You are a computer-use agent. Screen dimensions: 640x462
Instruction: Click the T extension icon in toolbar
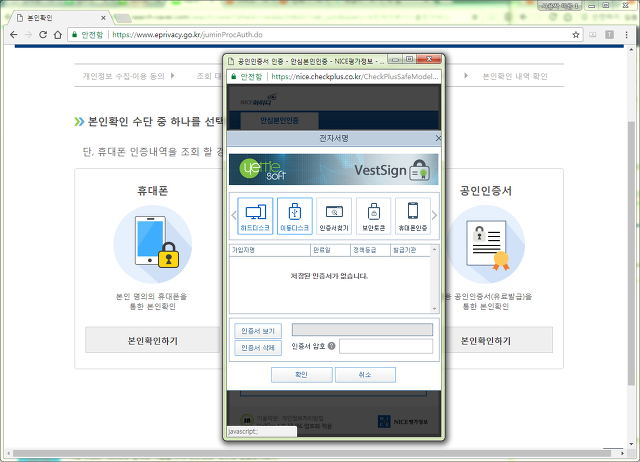[609, 35]
